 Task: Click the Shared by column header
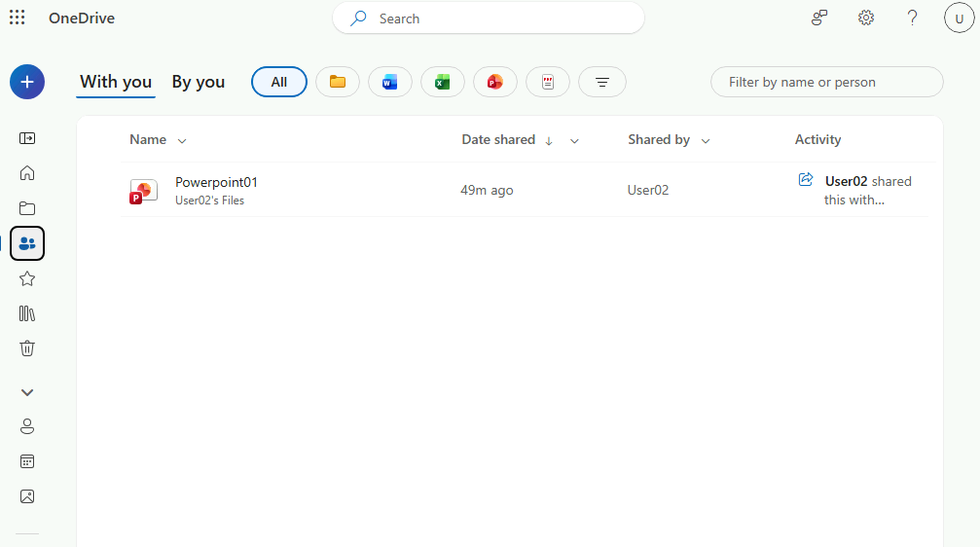(659, 139)
